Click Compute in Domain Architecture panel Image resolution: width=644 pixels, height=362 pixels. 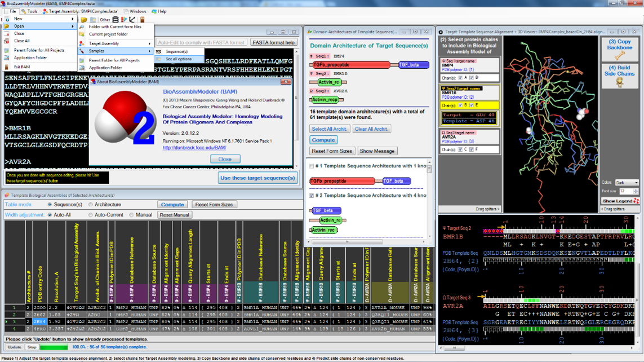323,140
